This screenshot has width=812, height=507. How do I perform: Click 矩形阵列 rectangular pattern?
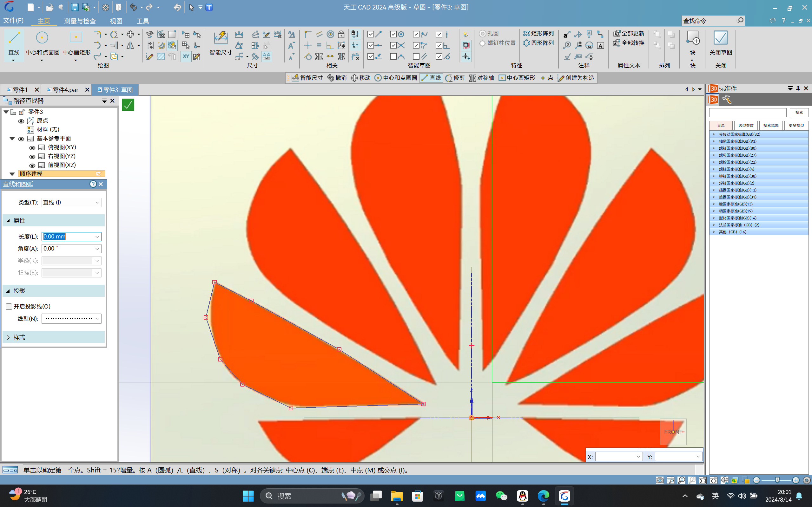coord(538,33)
